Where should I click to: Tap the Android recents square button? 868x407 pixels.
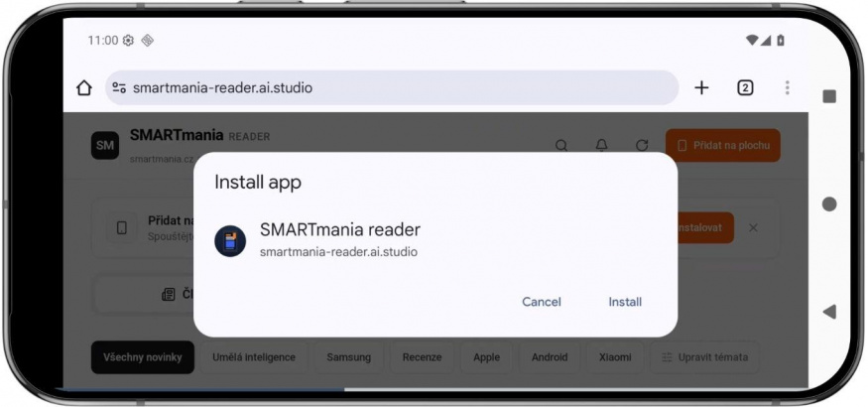coord(829,96)
